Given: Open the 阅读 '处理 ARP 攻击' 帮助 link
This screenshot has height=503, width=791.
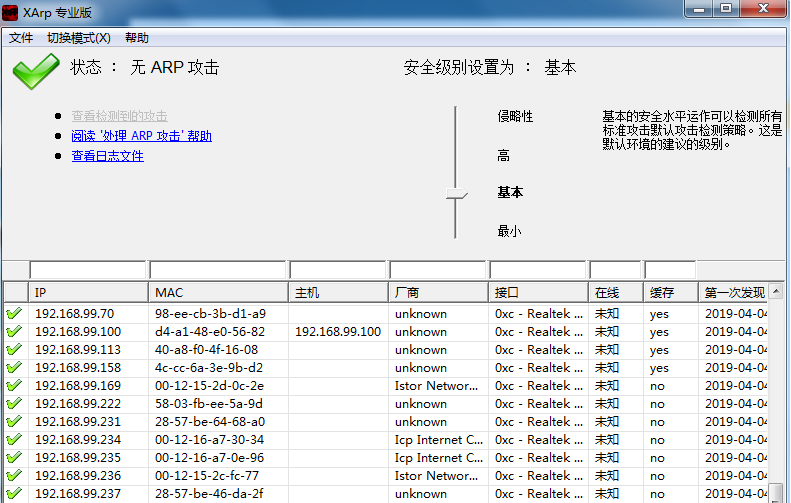Looking at the screenshot, I should tap(142, 136).
